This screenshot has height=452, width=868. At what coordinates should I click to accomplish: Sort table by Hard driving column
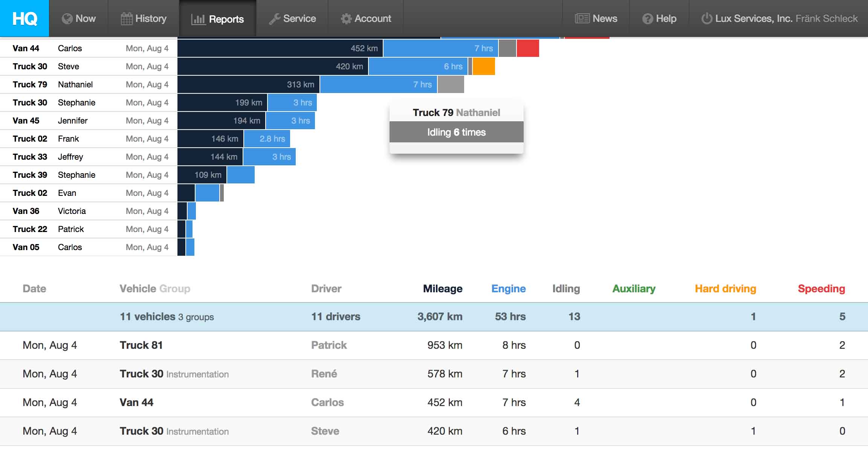[x=725, y=289]
